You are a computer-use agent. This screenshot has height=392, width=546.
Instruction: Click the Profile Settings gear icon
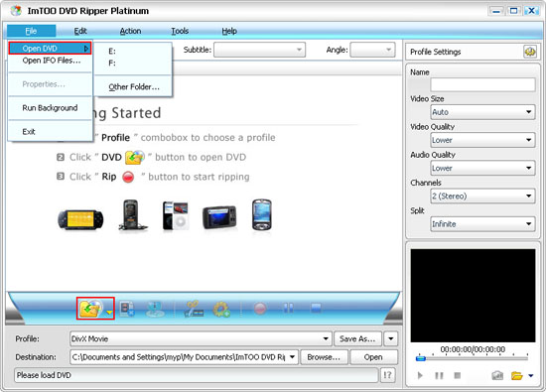pyautogui.click(x=530, y=52)
